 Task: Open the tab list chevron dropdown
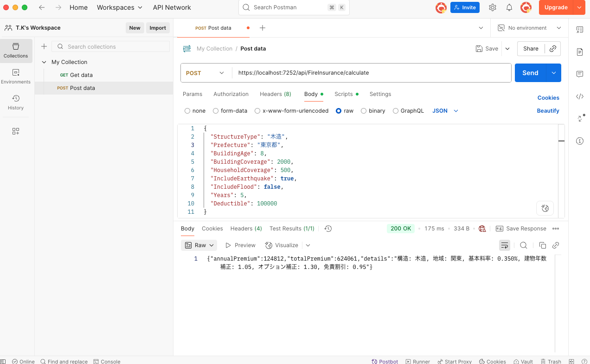click(481, 28)
